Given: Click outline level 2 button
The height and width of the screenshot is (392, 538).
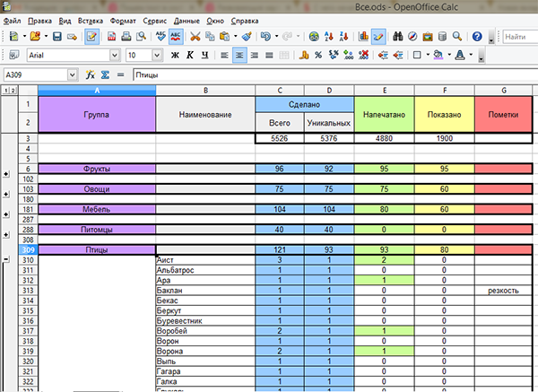Looking at the screenshot, I should [12, 91].
